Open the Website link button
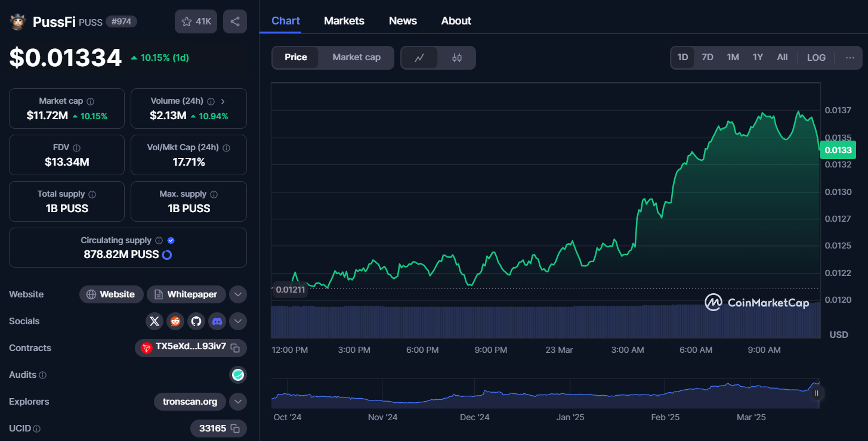Screen dimensions: 868x441 click(x=112, y=294)
